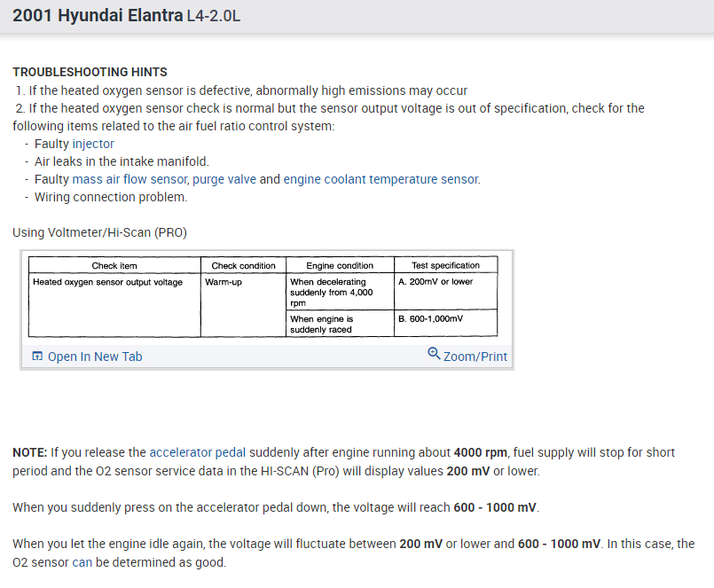Click the "Check item" table header cell

114,265
